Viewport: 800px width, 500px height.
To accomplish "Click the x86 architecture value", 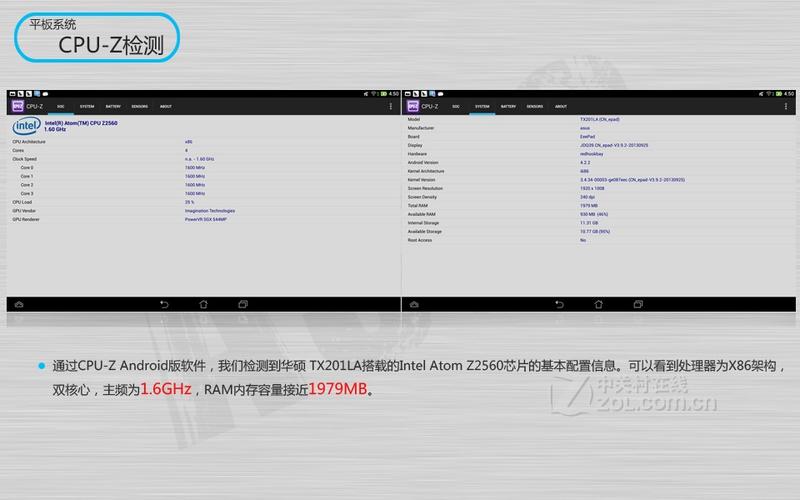I will 188,142.
